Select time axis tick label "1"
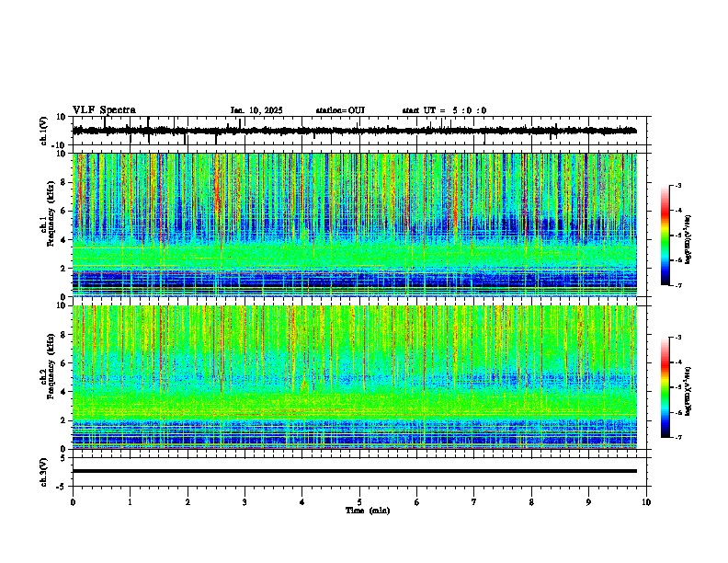The width and height of the screenshot is (728, 563). coord(130,502)
